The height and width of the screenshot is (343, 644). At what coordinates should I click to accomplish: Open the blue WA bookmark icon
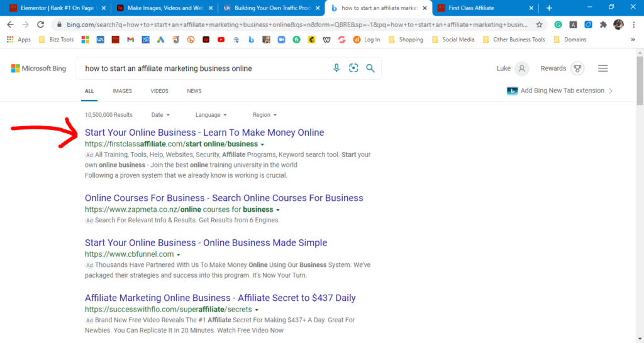coord(100,40)
